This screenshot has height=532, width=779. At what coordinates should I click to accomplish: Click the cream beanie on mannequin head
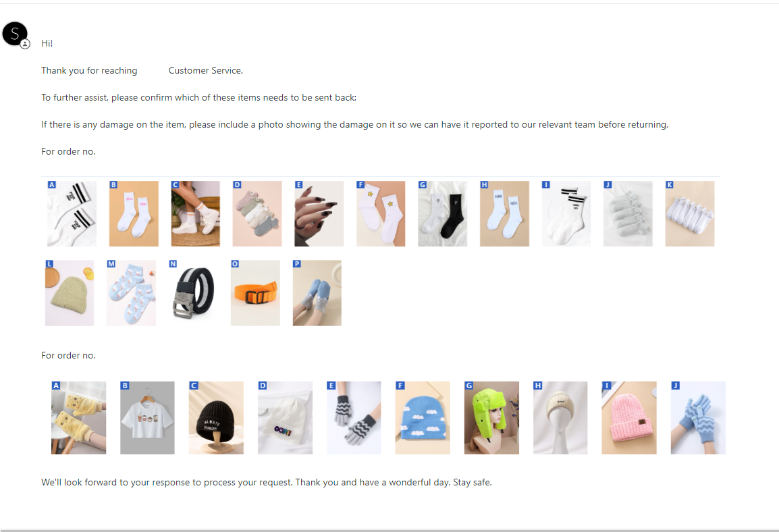[x=560, y=418]
